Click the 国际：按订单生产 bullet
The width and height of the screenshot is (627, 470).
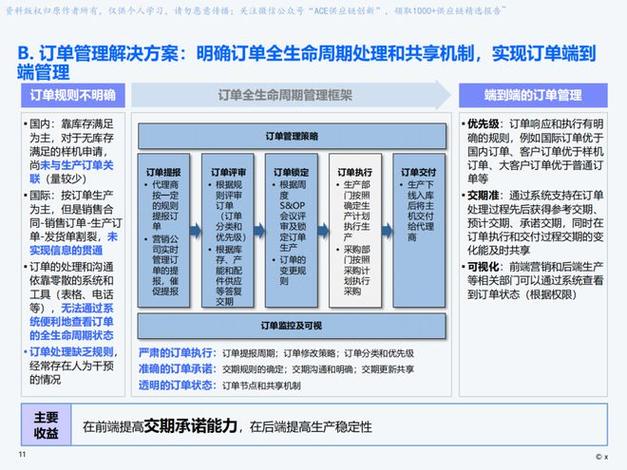click(73, 223)
